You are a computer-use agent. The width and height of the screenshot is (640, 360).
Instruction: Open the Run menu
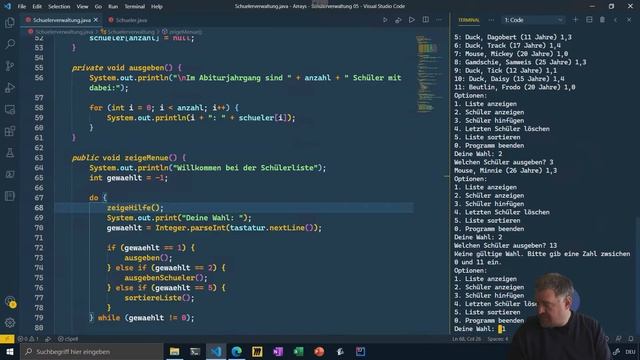(113, 7)
